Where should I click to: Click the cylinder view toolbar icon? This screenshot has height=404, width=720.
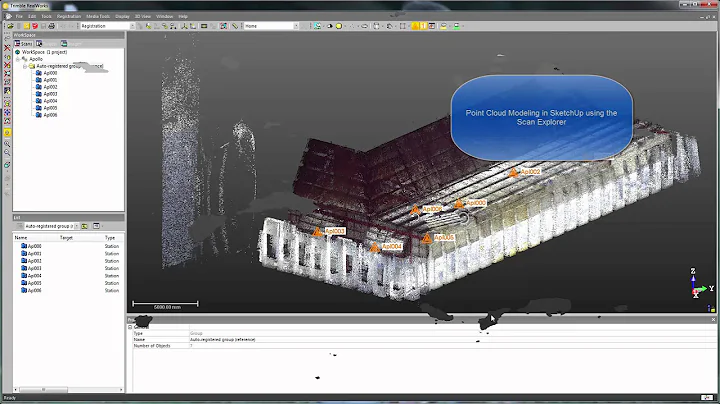377,26
